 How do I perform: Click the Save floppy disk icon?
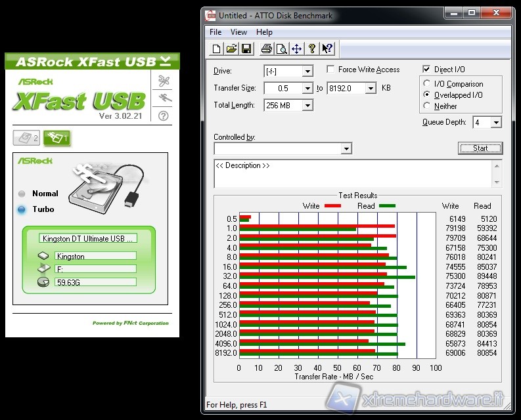(x=246, y=49)
